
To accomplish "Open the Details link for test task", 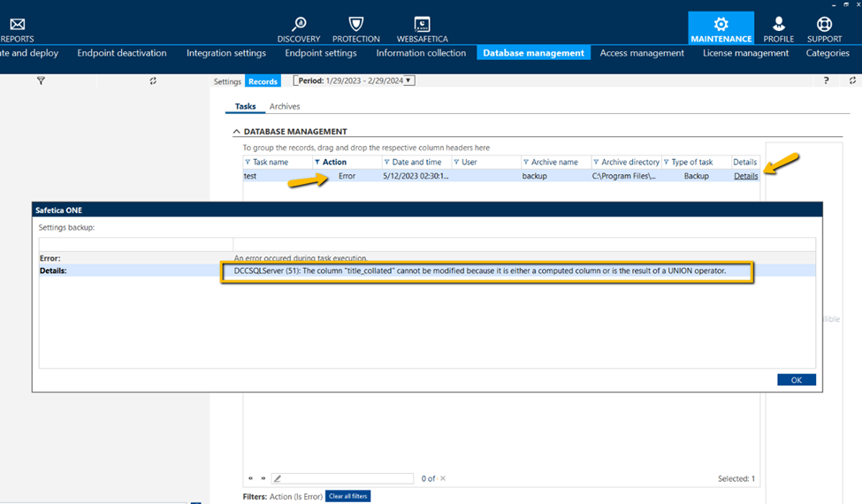I will (745, 176).
